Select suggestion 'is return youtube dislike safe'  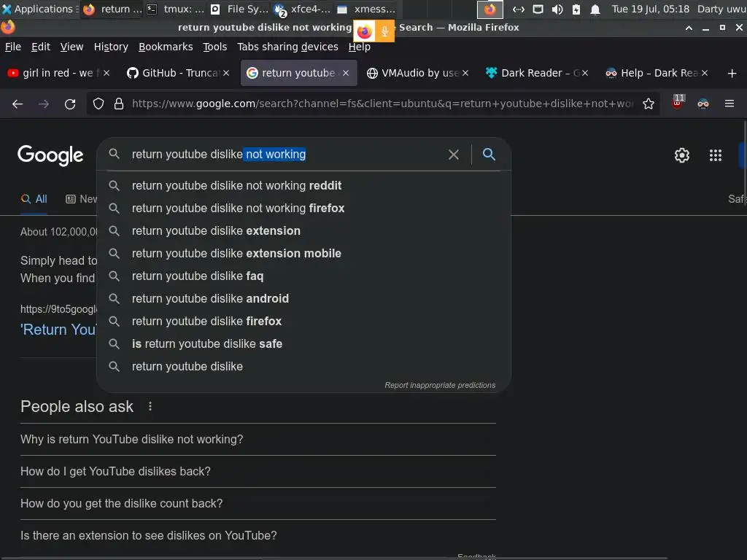pyautogui.click(x=303, y=344)
